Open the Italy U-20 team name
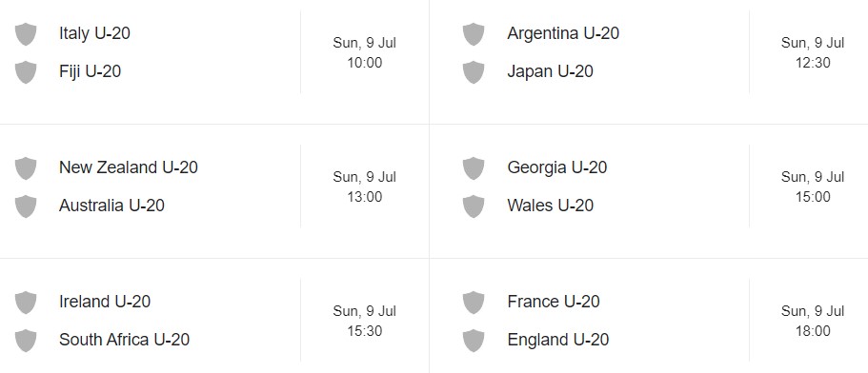 [94, 33]
